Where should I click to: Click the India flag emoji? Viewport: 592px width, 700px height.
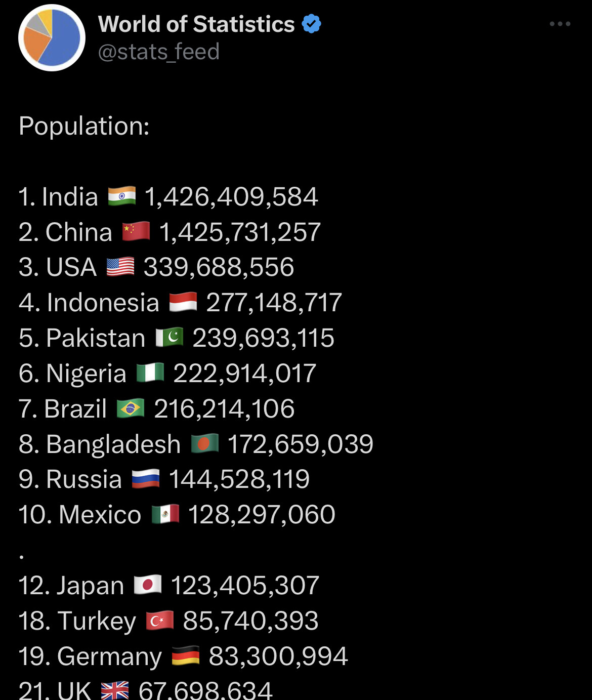122,196
